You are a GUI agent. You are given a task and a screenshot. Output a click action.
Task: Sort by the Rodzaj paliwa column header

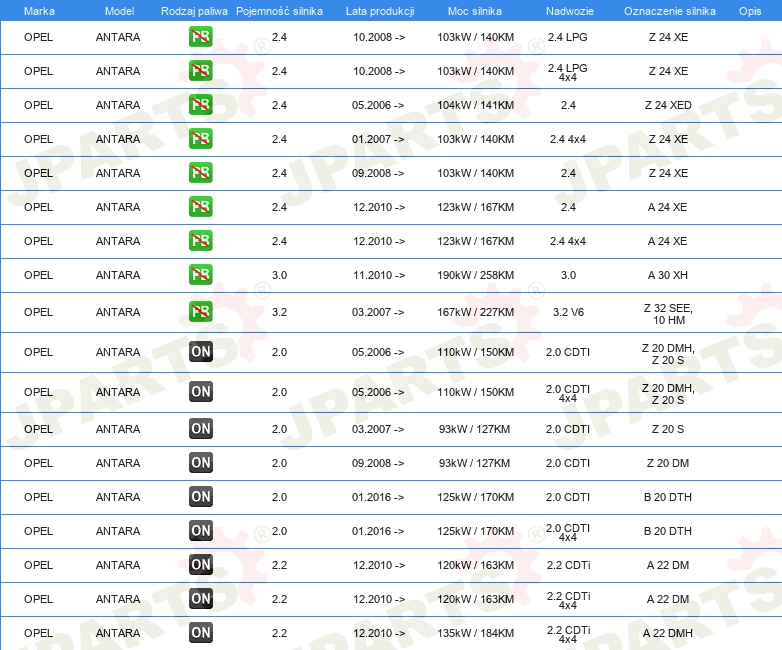(194, 10)
